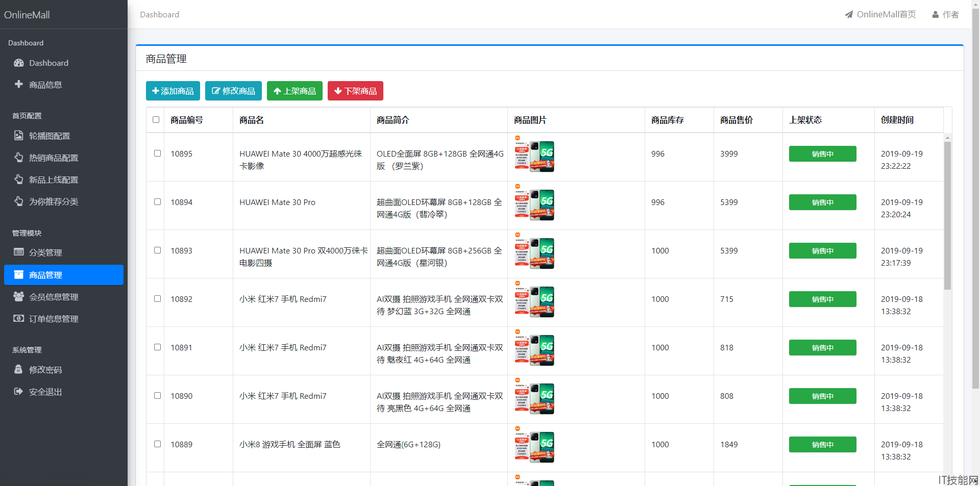Screen dimensions: 980x486
Task: Click 销售中 status for product 10892
Action: pyautogui.click(x=822, y=299)
